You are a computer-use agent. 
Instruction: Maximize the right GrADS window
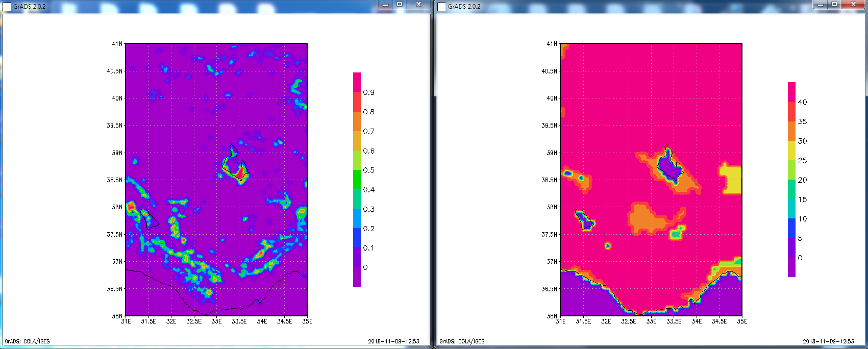[835, 5]
